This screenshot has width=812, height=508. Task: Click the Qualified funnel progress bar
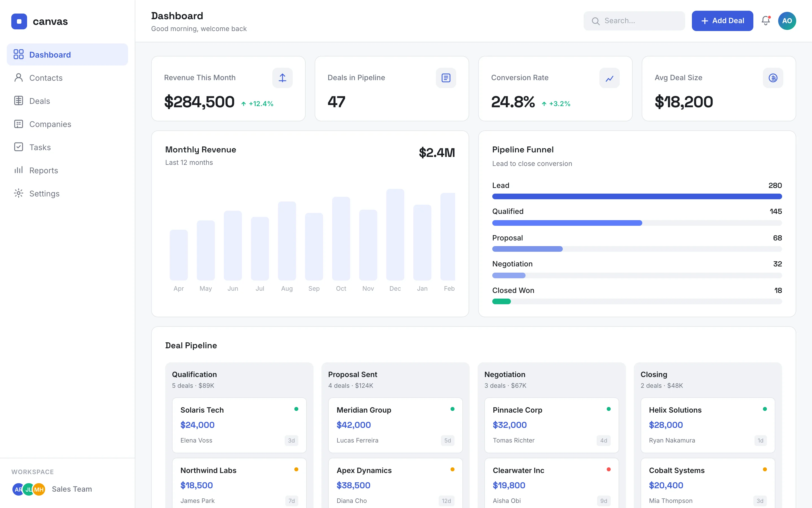pos(637,223)
